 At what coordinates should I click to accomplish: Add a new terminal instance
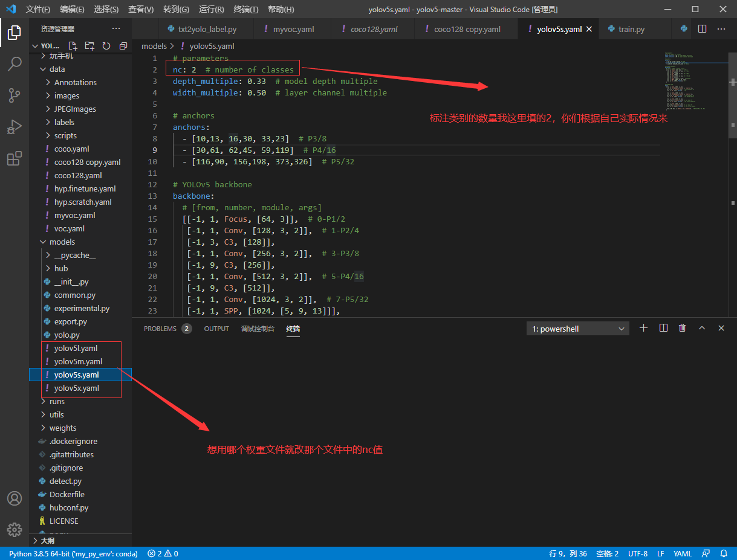pyautogui.click(x=644, y=328)
